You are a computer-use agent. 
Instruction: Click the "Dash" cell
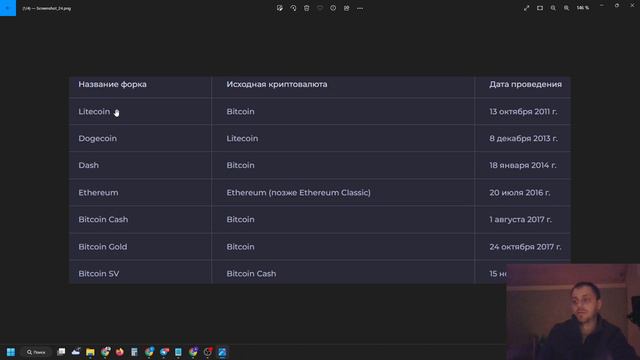(x=89, y=165)
